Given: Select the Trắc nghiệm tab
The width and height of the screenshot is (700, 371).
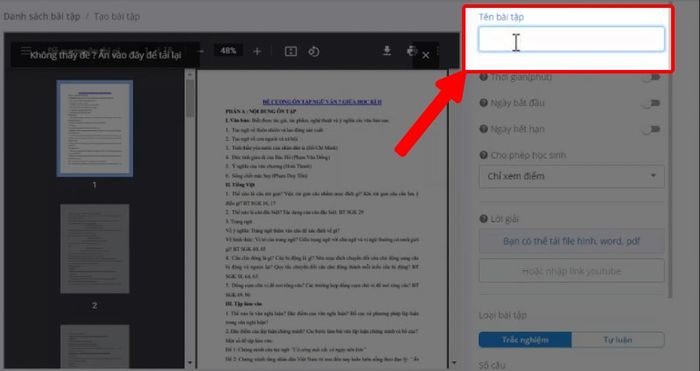Looking at the screenshot, I should pyautogui.click(x=525, y=340).
